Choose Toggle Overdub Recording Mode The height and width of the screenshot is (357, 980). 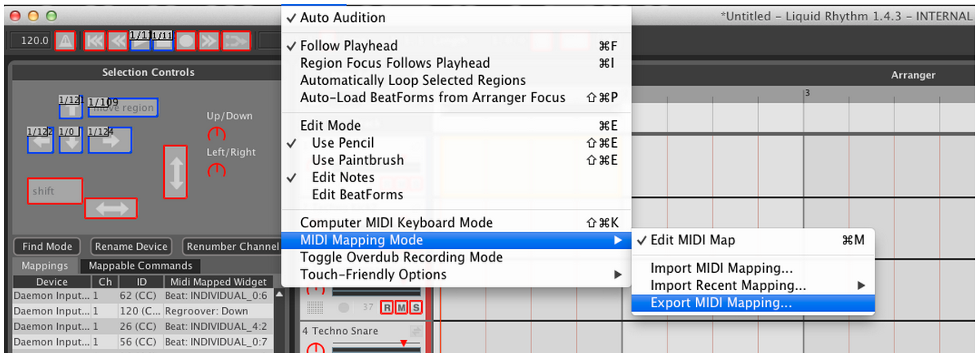tap(456, 257)
